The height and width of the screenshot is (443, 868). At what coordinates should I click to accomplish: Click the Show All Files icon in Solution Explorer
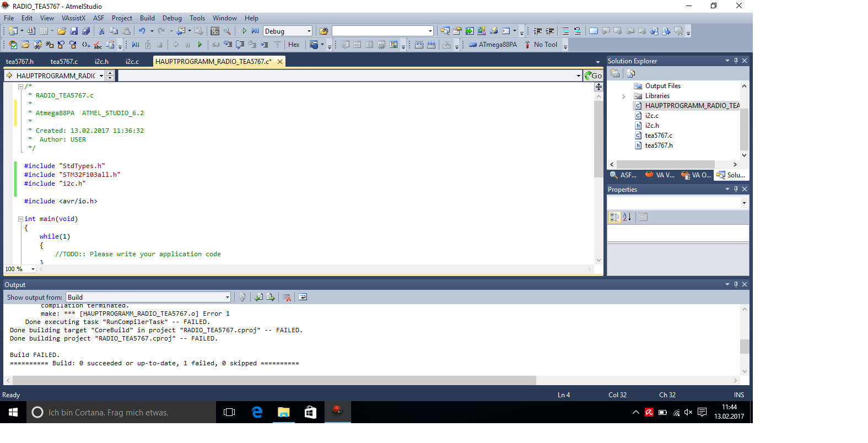[x=631, y=73]
